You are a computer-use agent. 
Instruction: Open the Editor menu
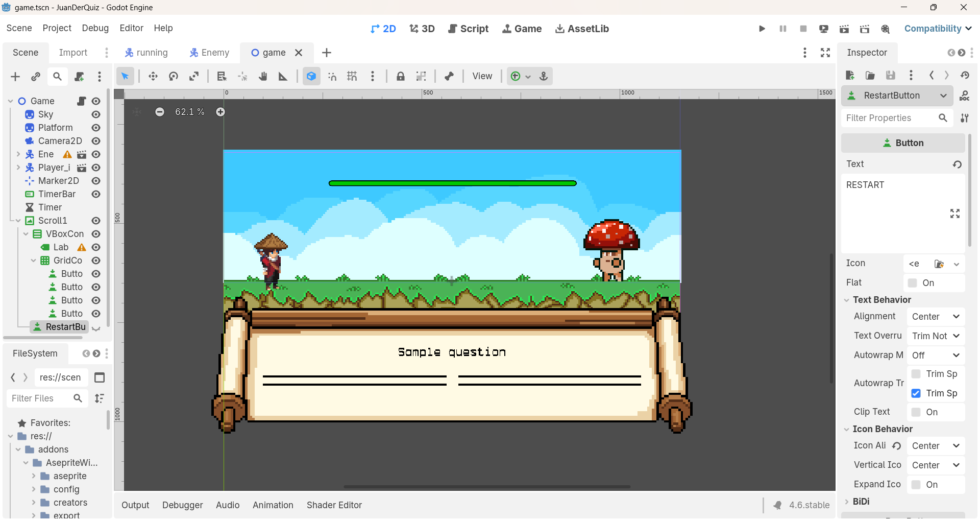pyautogui.click(x=131, y=28)
